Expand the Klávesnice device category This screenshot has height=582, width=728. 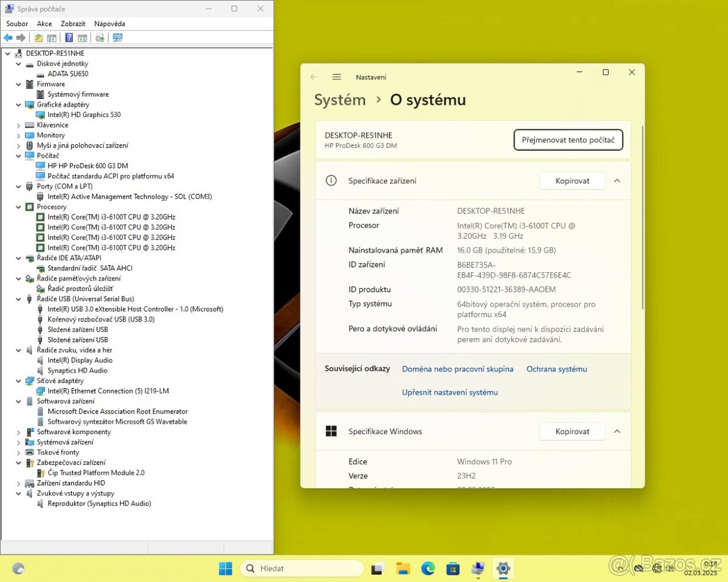coord(19,125)
